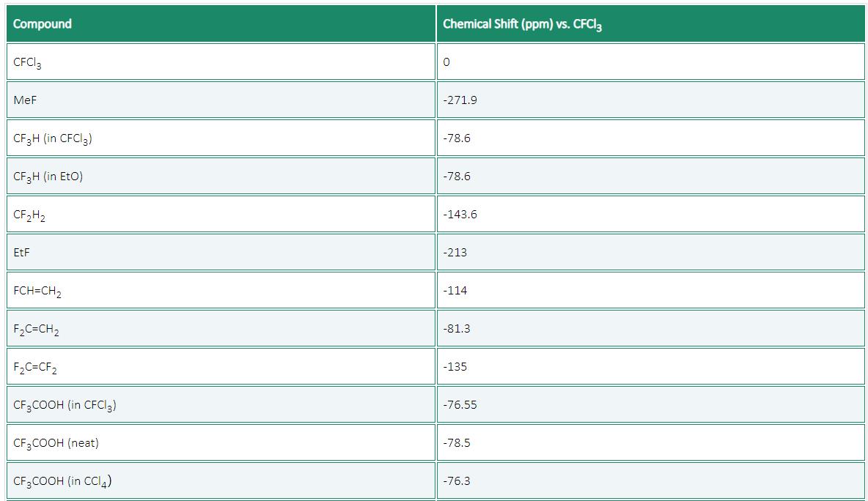Select the value -114
The height and width of the screenshot is (501, 868).
pos(650,290)
